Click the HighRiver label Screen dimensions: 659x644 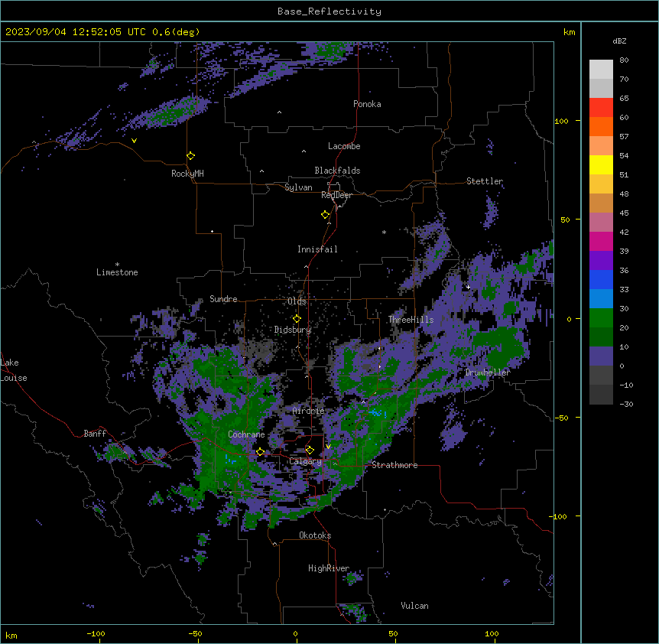pos(329,568)
